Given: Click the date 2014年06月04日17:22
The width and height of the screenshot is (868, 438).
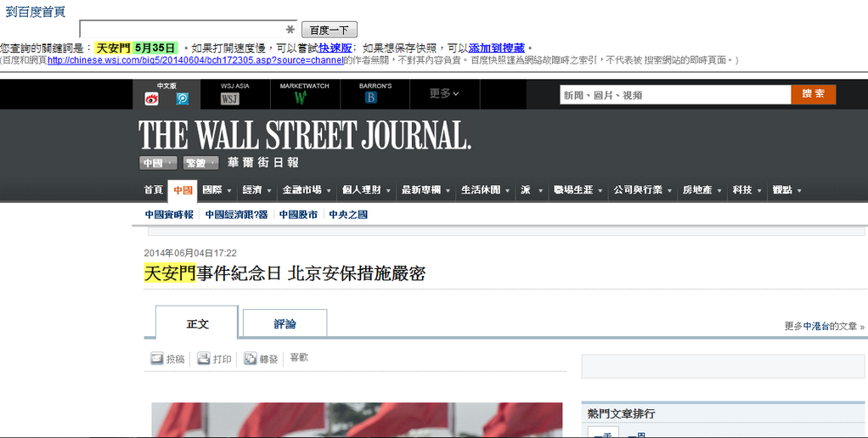Looking at the screenshot, I should click(190, 253).
